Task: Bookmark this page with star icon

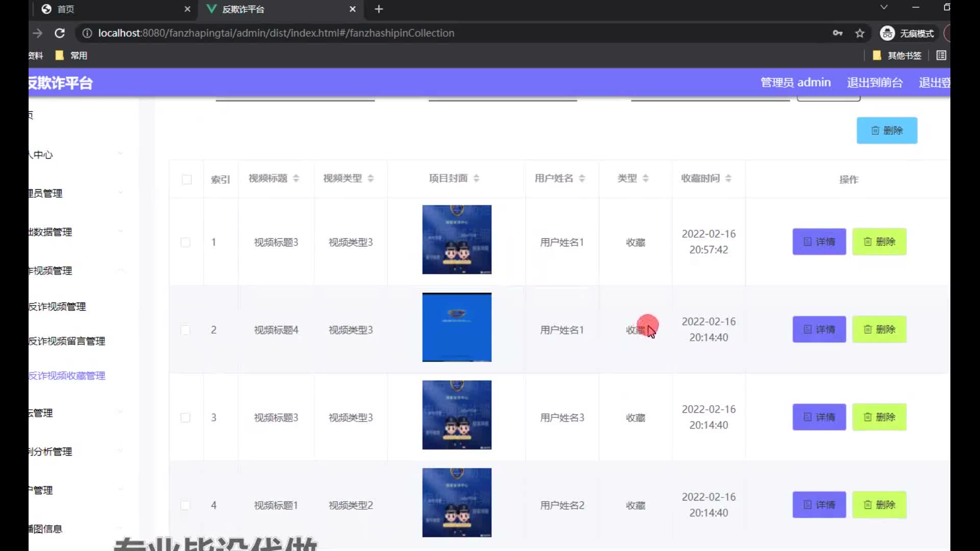Action: [x=860, y=33]
